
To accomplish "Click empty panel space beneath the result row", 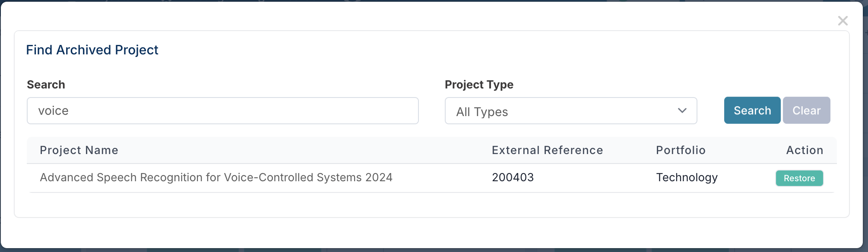I will pos(432,205).
